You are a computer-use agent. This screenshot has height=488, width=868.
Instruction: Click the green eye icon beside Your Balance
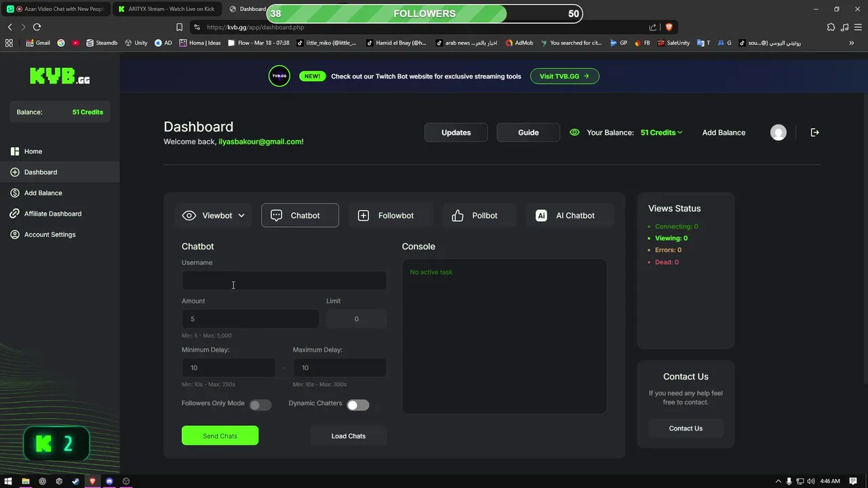click(574, 133)
